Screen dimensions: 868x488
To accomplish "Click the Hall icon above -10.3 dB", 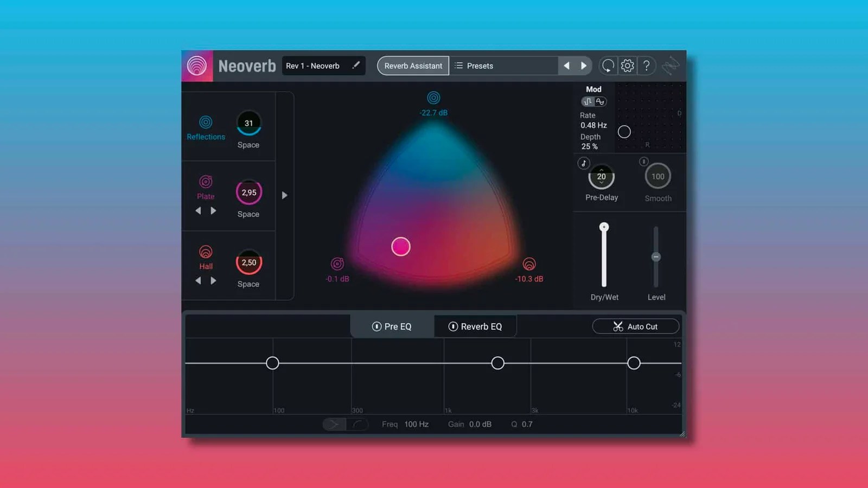I will (529, 264).
